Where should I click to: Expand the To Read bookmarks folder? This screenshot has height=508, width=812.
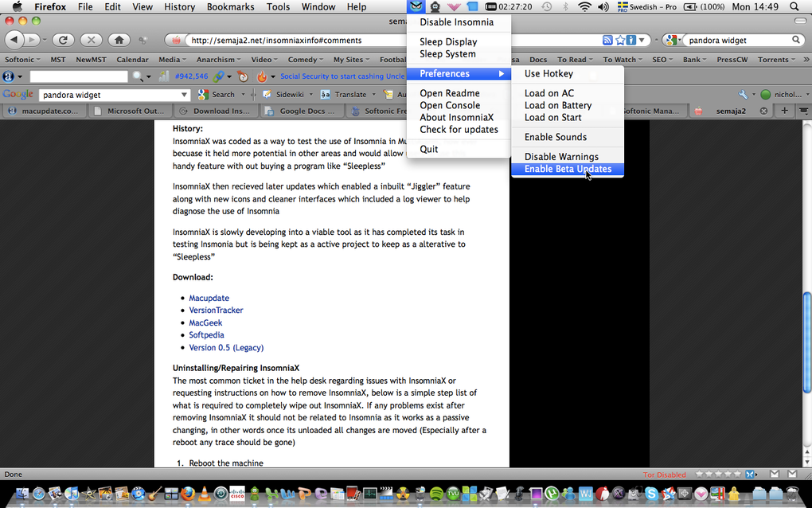pos(574,60)
